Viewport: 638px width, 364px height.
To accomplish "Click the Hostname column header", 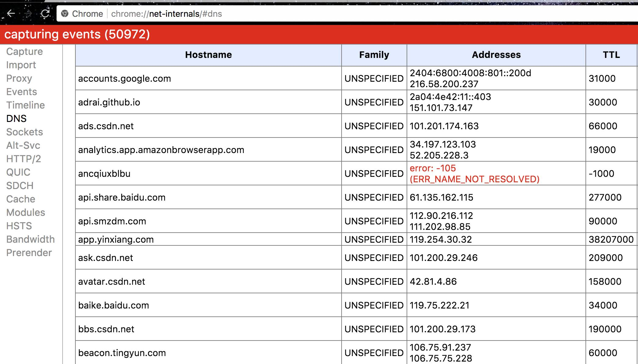I will pos(208,55).
